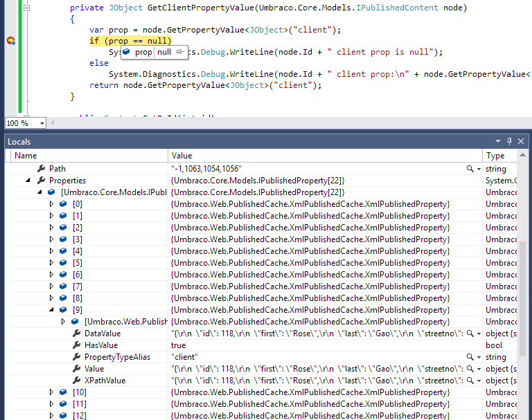Close the Locals panel
Viewport: 532px width, 420px height.
point(521,141)
